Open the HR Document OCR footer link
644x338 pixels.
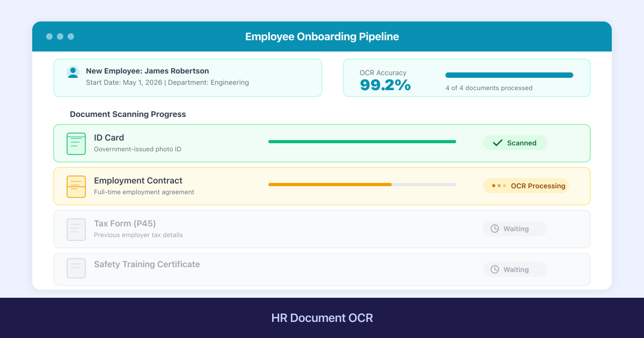(x=322, y=318)
